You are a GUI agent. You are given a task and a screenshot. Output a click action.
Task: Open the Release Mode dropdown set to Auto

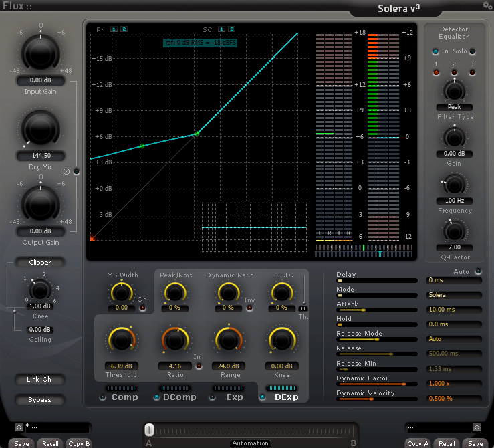(x=453, y=339)
